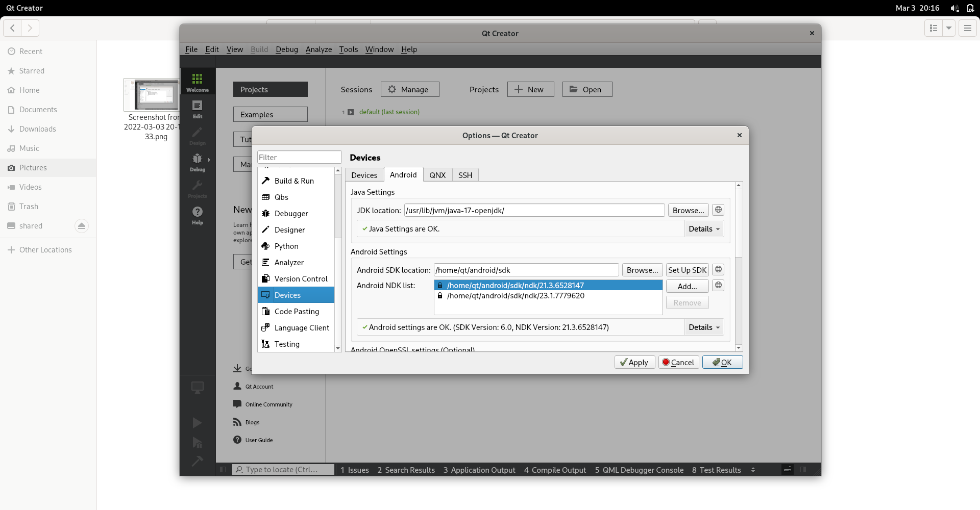Open JDK download website globe icon
980x510 pixels.
coord(718,210)
